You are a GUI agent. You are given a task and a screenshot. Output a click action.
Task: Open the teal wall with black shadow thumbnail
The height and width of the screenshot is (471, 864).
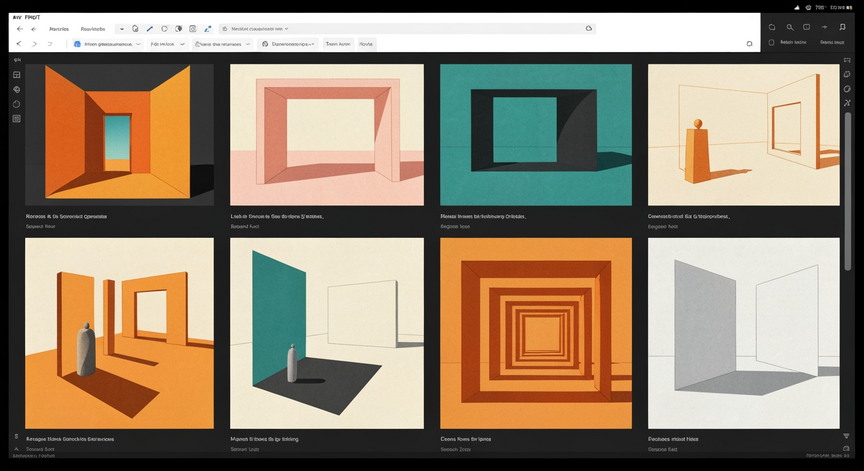pos(327,333)
